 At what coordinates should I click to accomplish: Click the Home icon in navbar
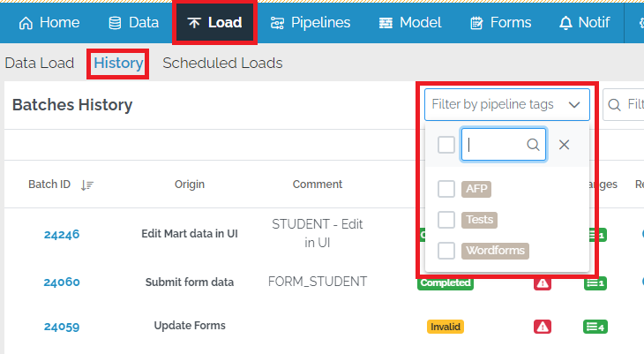pyautogui.click(x=26, y=23)
